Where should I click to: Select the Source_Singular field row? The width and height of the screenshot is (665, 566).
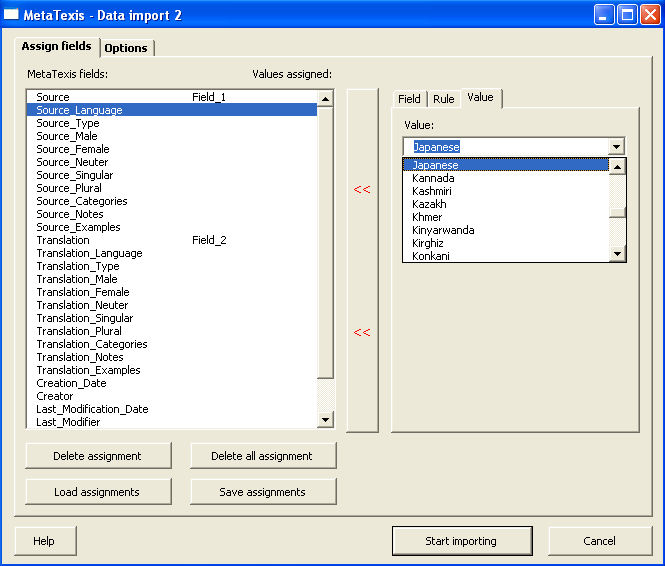point(172,175)
